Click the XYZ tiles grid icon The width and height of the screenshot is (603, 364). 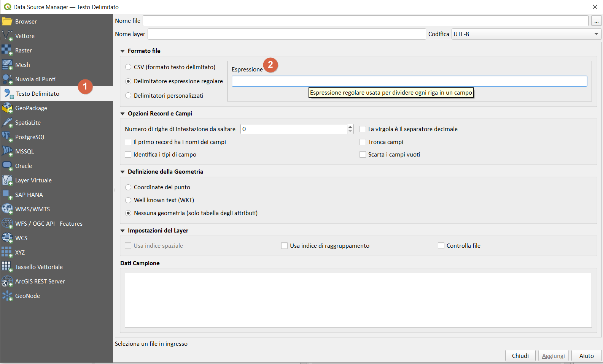(7, 252)
